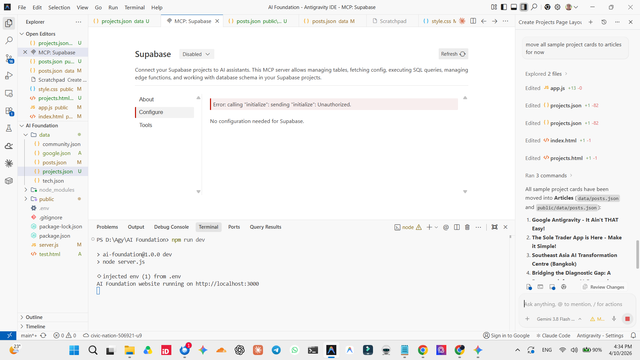Open the Terminal menu
640x360 pixels.
135,7
